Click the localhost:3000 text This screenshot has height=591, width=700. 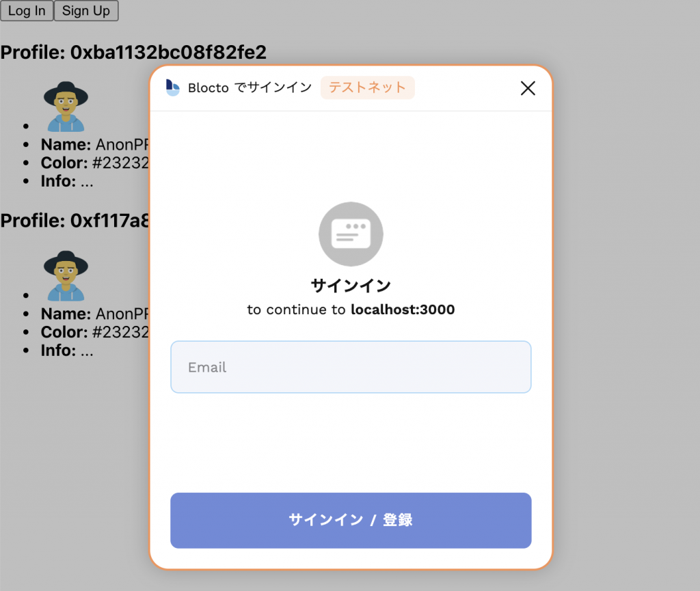pos(403,310)
